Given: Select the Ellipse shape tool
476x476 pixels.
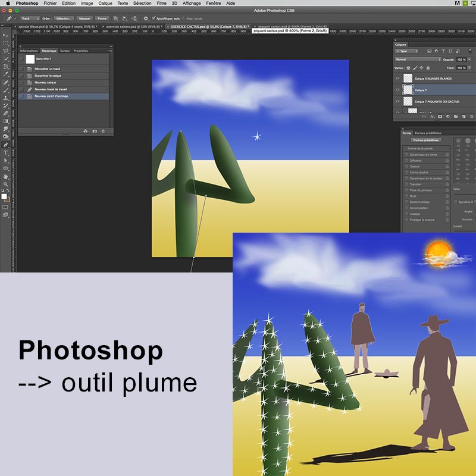Looking at the screenshot, I should click(x=5, y=168).
